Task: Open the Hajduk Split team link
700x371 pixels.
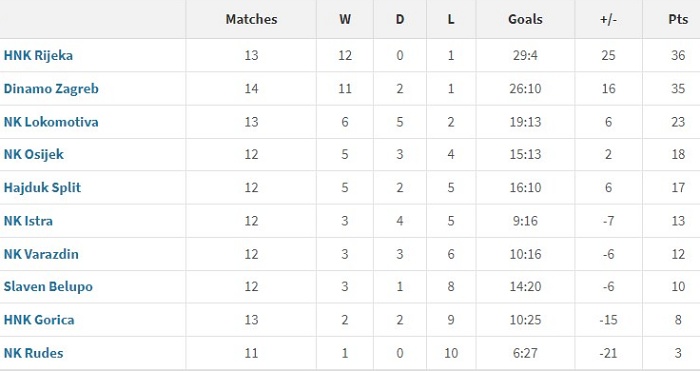Action: (42, 188)
